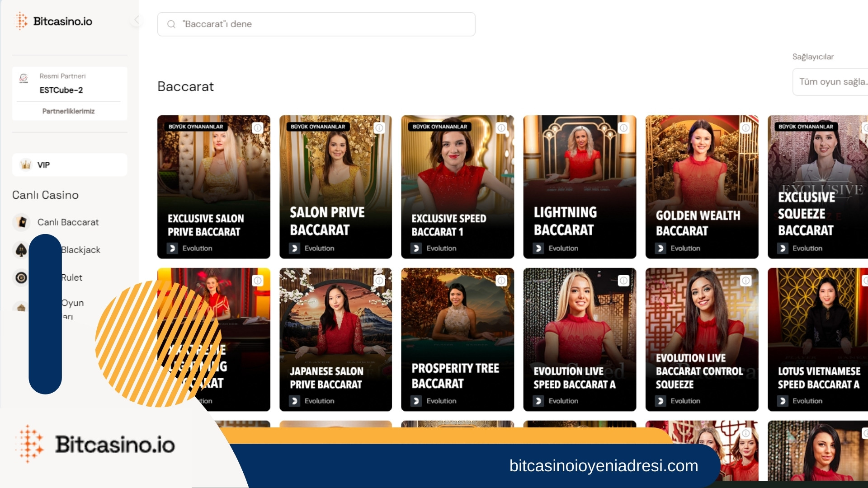Open info icon on Exclusive Salon Prive Baccarat
This screenshot has height=488, width=868.
click(x=258, y=128)
